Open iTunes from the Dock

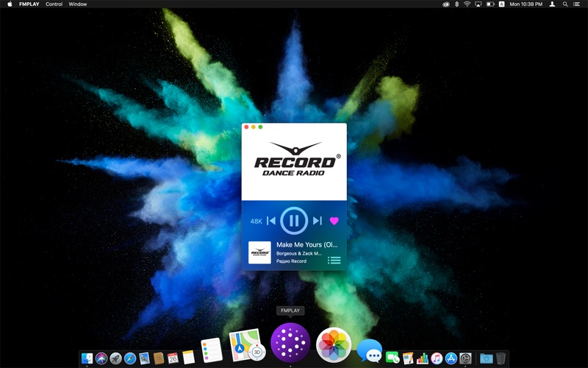(437, 358)
